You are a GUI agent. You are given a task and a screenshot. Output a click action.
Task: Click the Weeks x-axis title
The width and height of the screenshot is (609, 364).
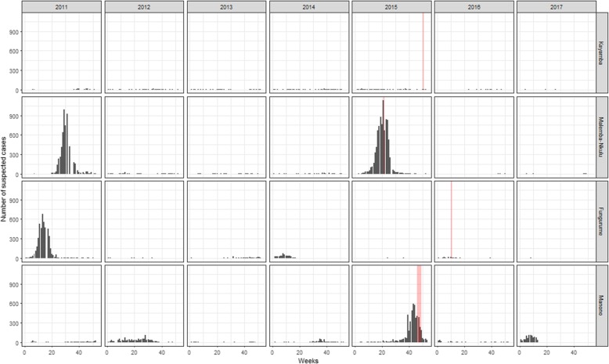click(308, 359)
